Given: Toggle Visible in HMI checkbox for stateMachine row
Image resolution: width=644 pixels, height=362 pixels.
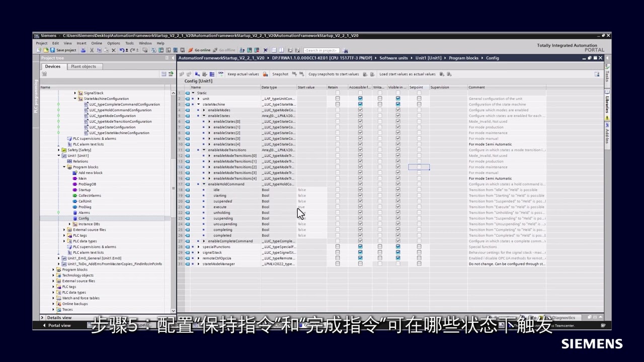Looking at the screenshot, I should click(398, 104).
